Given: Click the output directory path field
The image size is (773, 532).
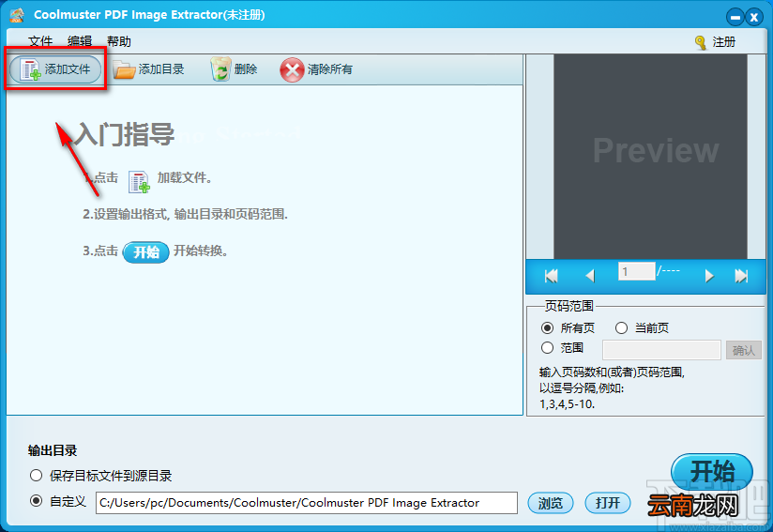Looking at the screenshot, I should 307,503.
